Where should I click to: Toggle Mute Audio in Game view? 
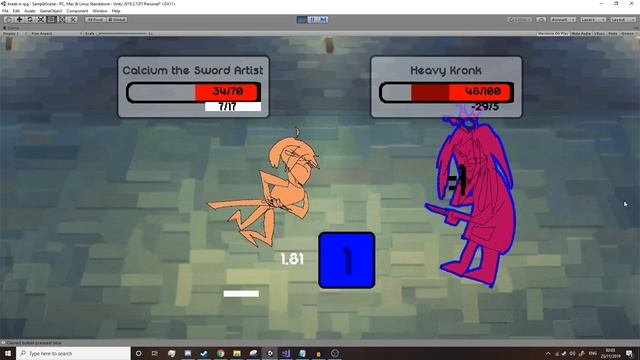click(581, 33)
